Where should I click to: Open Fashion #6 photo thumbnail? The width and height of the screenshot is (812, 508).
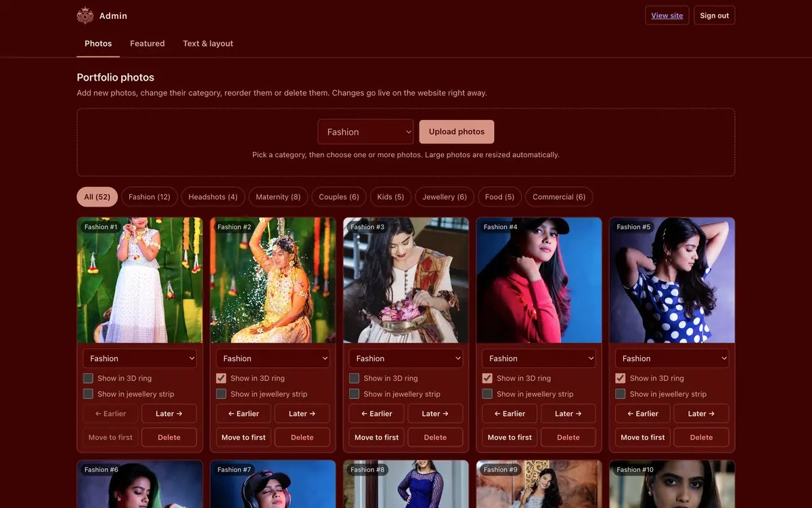[140, 484]
